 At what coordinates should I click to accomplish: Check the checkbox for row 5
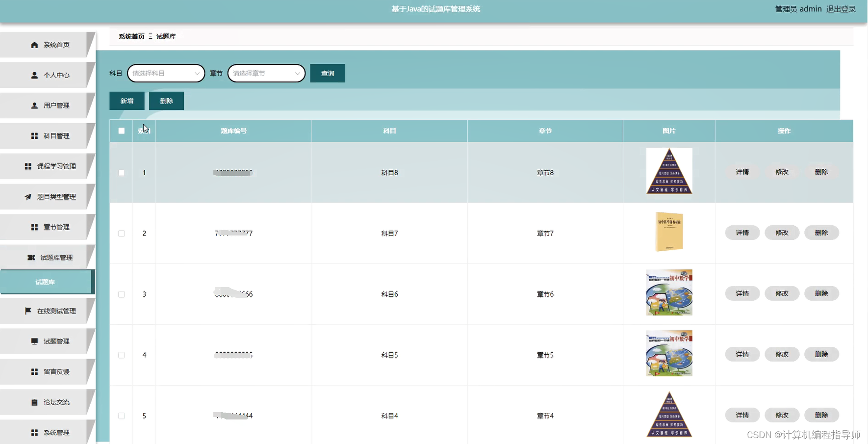(x=122, y=416)
